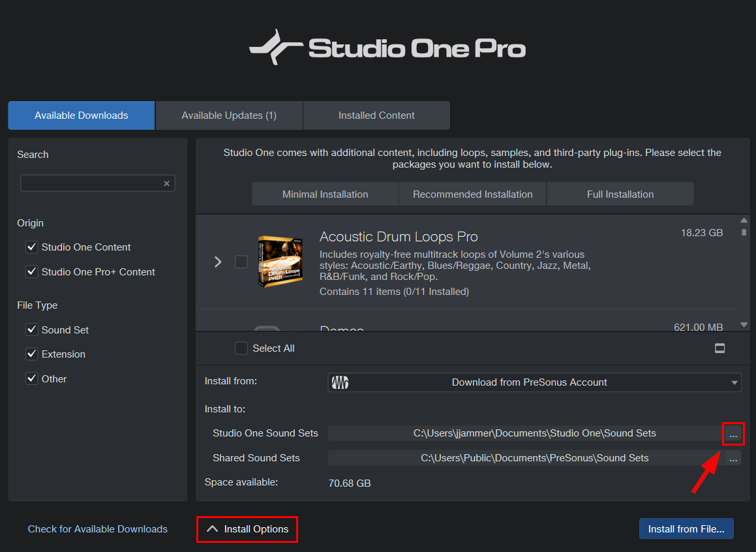Choose Minimal Installation
Viewport: 756px width, 552px height.
pyautogui.click(x=325, y=194)
